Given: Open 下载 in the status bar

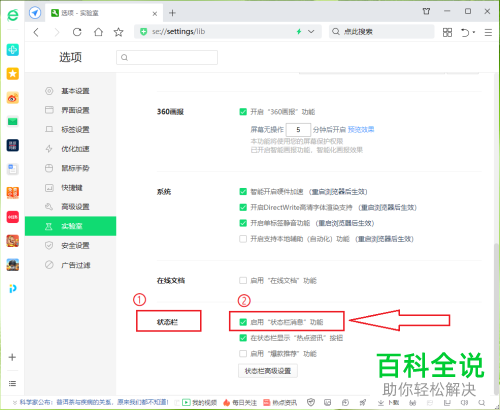Looking at the screenshot, I should 388,403.
